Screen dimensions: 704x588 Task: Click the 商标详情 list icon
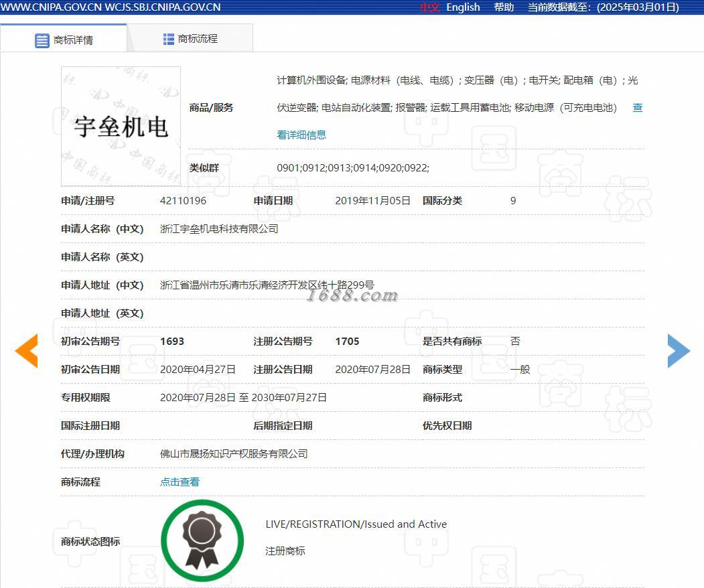click(x=42, y=40)
